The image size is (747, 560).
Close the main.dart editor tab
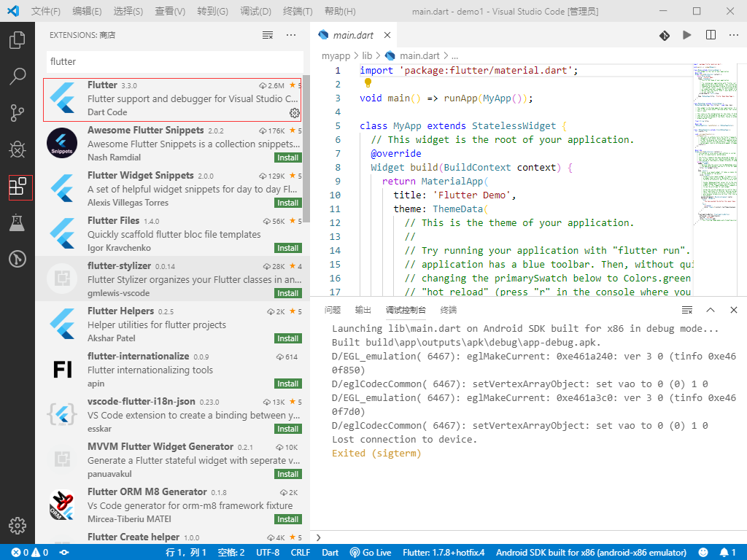coord(387,35)
